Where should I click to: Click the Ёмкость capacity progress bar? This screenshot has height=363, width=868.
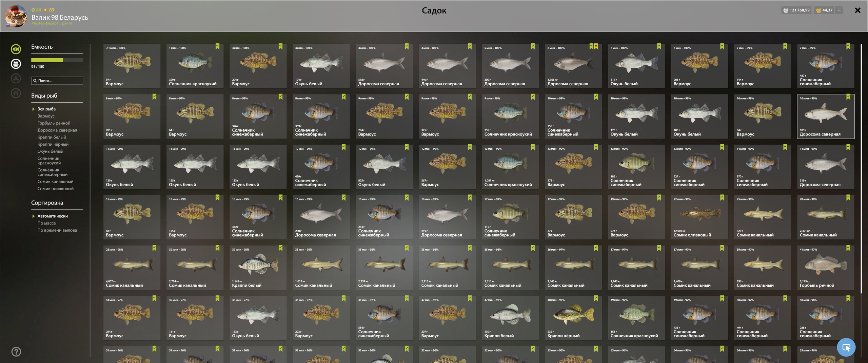pos(57,60)
